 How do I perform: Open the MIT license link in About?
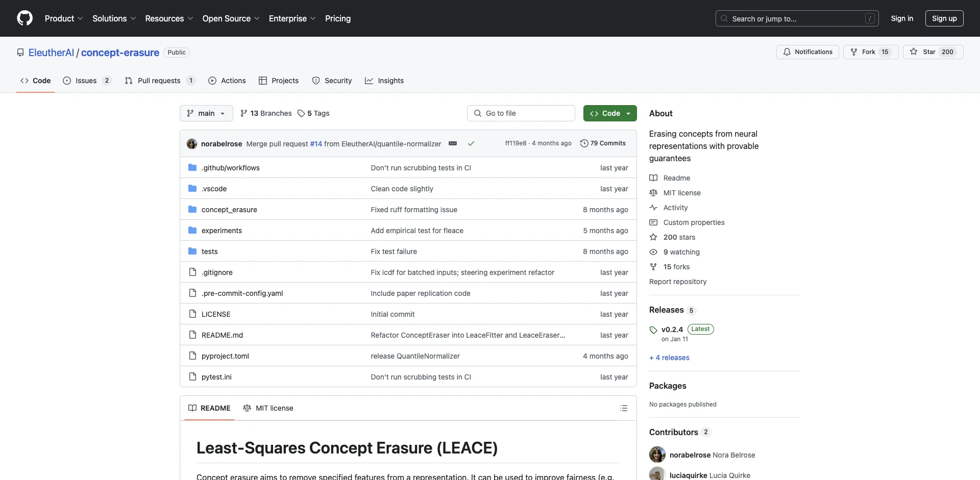675,193
